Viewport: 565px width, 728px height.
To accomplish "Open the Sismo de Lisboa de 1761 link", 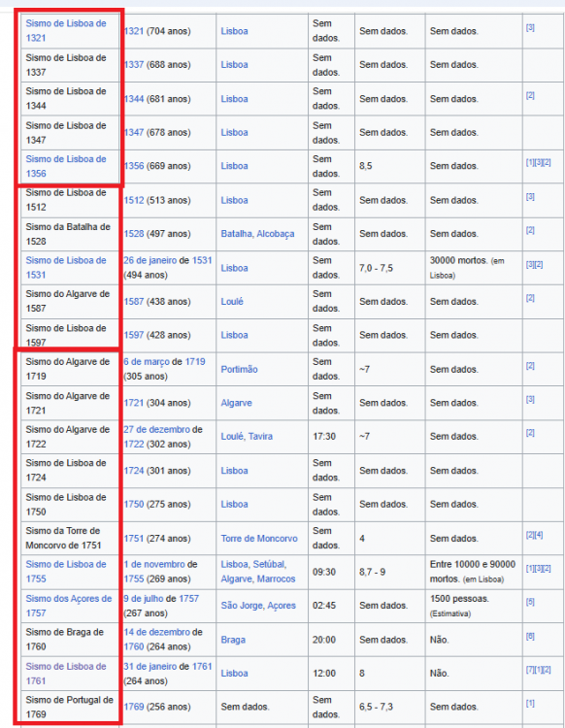I will (x=65, y=674).
